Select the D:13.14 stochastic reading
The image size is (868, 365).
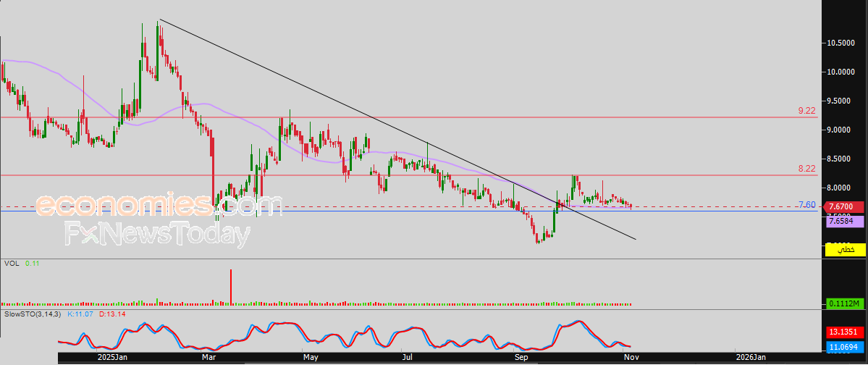click(113, 314)
